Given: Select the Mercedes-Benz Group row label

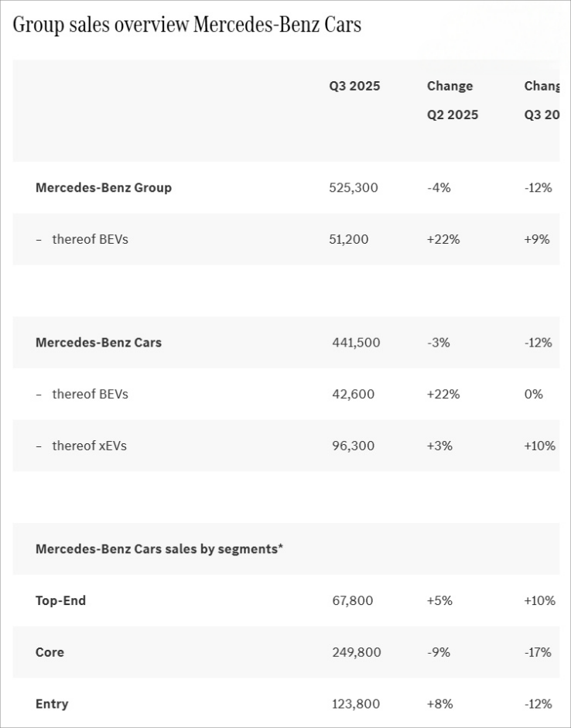Looking at the screenshot, I should point(104,187).
